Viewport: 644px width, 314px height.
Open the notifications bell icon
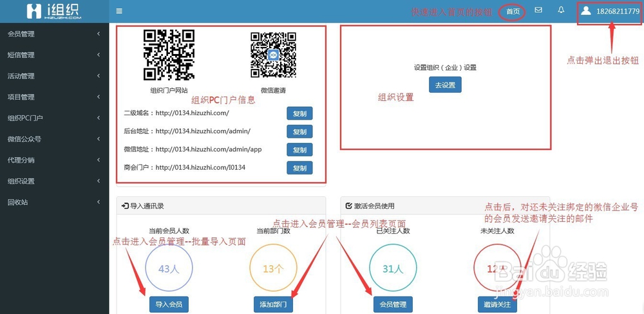pos(561,10)
